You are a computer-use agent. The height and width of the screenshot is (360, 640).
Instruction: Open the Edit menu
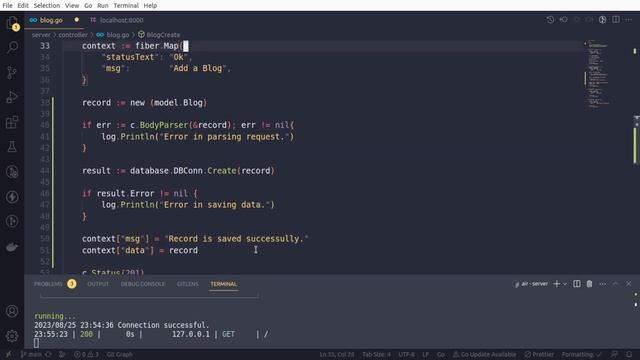(23, 5)
